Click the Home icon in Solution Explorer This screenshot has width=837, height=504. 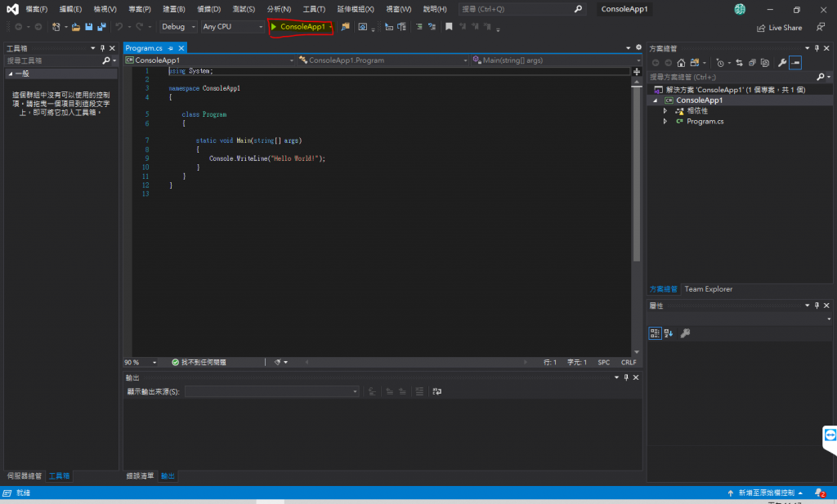pos(680,63)
